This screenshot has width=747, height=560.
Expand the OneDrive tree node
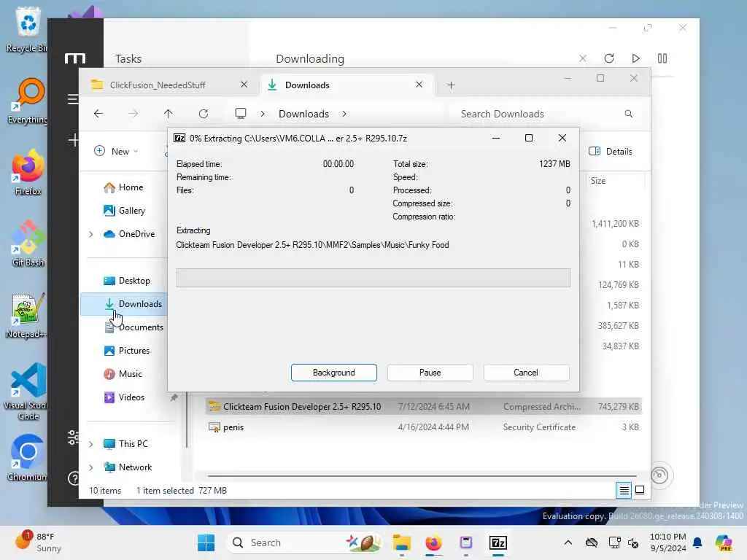[x=90, y=234]
